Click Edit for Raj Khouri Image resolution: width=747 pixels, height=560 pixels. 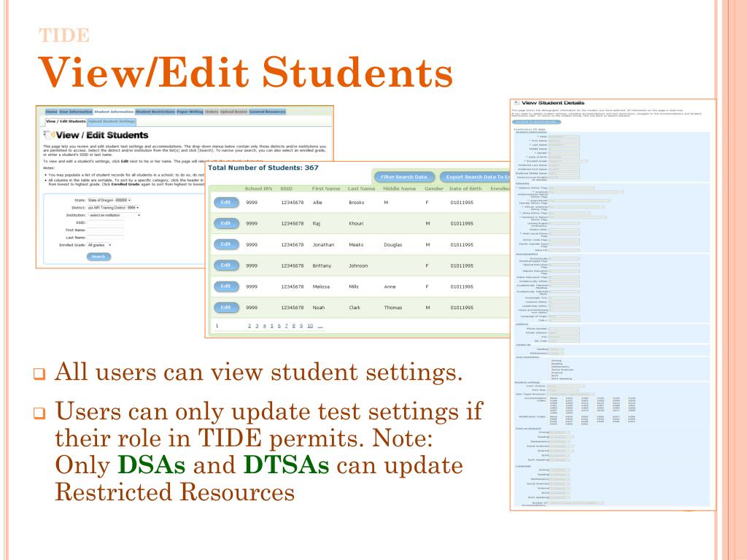coord(226,223)
